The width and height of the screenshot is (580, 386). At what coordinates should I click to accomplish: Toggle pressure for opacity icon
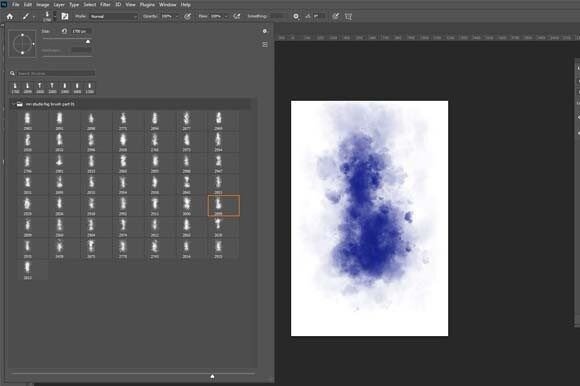pos(188,16)
